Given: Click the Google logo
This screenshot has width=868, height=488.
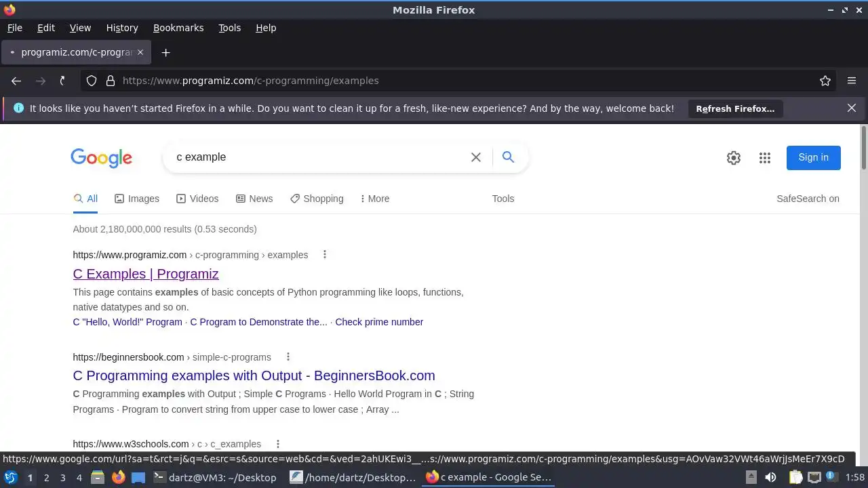Looking at the screenshot, I should point(102,158).
